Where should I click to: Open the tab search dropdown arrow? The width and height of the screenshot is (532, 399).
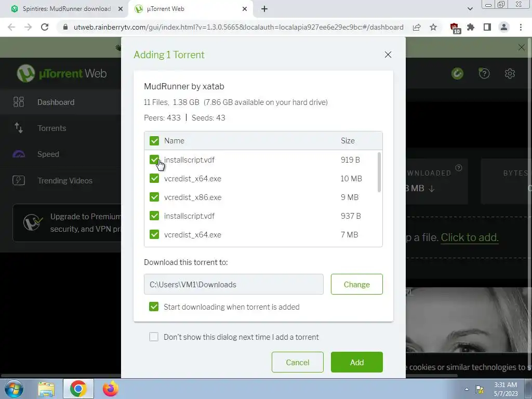point(470,9)
